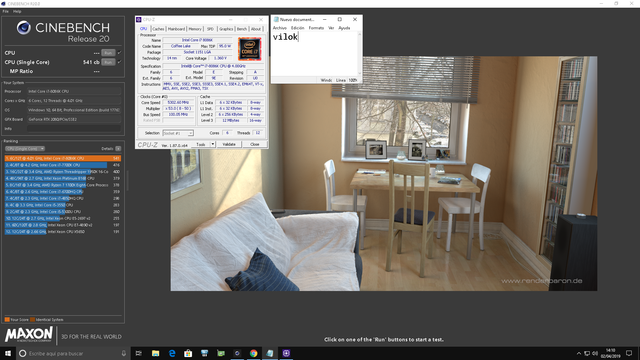Select the Xeon X5650 ranking row
Image resolution: width=640 pixels, height=360 pixels.
(x=63, y=231)
